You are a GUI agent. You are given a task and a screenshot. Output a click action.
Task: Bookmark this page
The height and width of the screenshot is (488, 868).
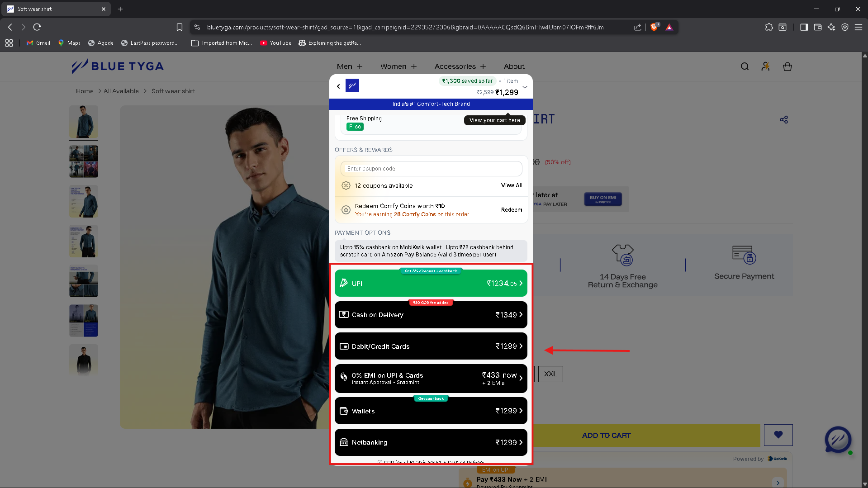click(x=180, y=27)
